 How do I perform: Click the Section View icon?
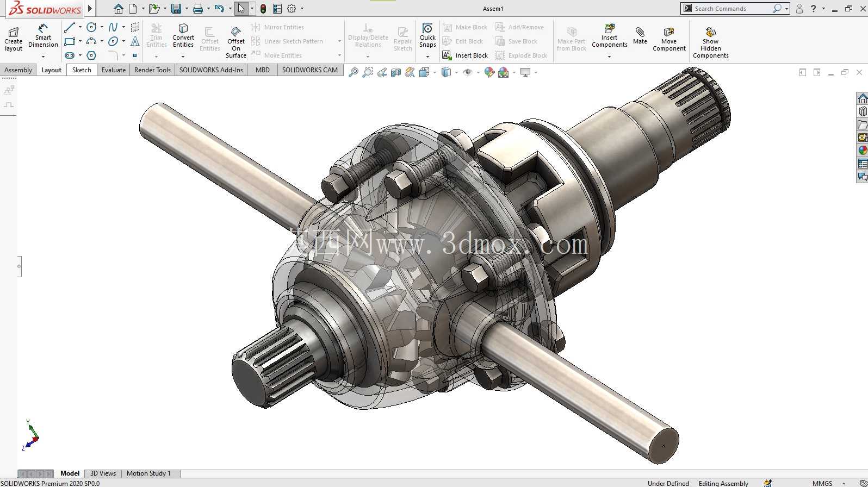396,72
